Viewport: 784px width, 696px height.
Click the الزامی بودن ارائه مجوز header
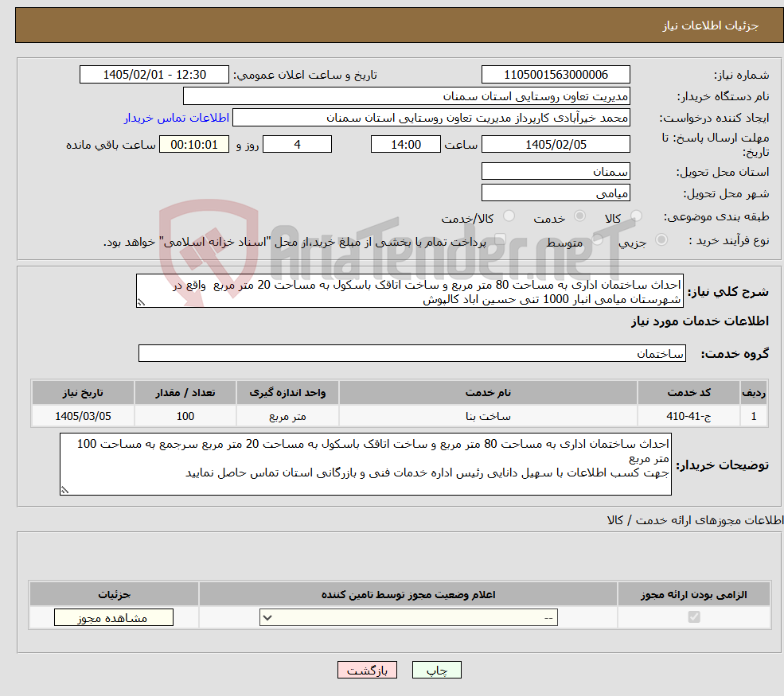click(x=694, y=594)
